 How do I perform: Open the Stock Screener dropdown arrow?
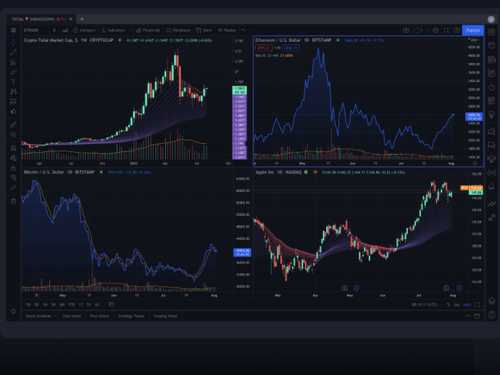55,316
